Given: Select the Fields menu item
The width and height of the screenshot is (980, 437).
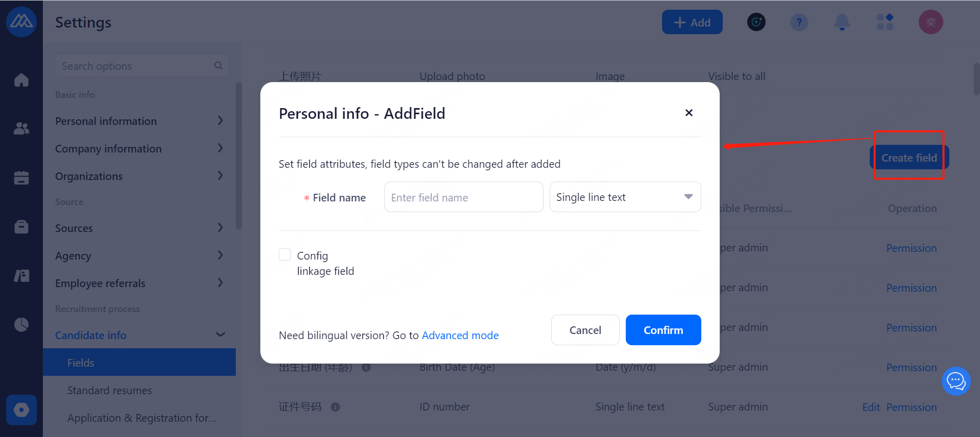Looking at the screenshot, I should (x=81, y=363).
